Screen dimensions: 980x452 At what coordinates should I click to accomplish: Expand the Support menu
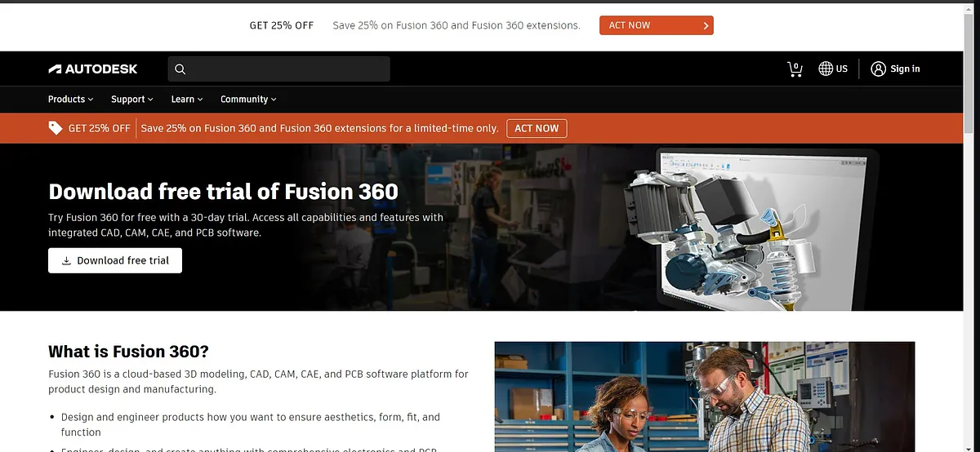pos(132,99)
